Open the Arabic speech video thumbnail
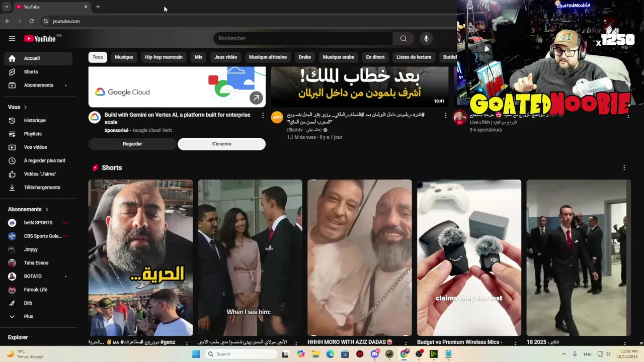The width and height of the screenshot is (644, 362). click(360, 86)
